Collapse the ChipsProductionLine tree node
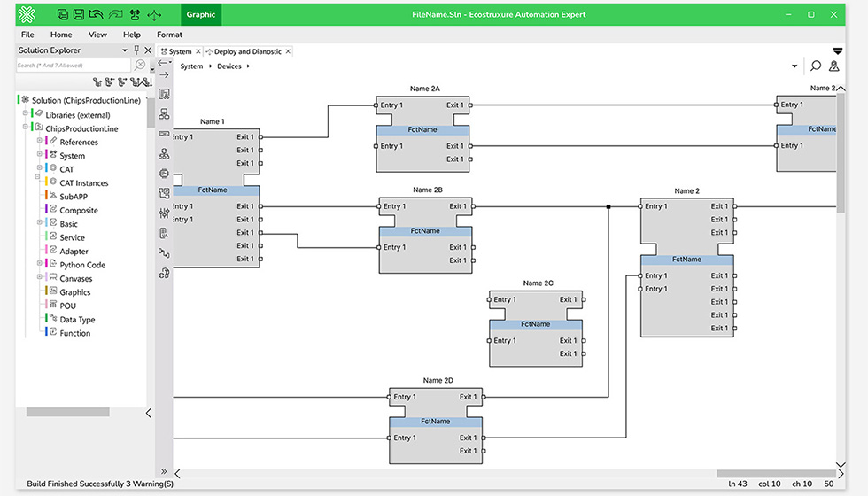The image size is (868, 496). point(26,128)
